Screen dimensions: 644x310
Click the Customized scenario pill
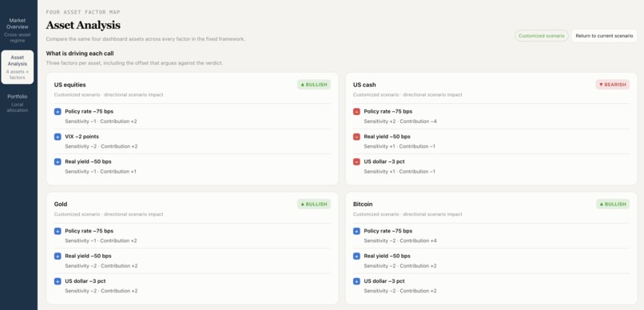click(541, 36)
